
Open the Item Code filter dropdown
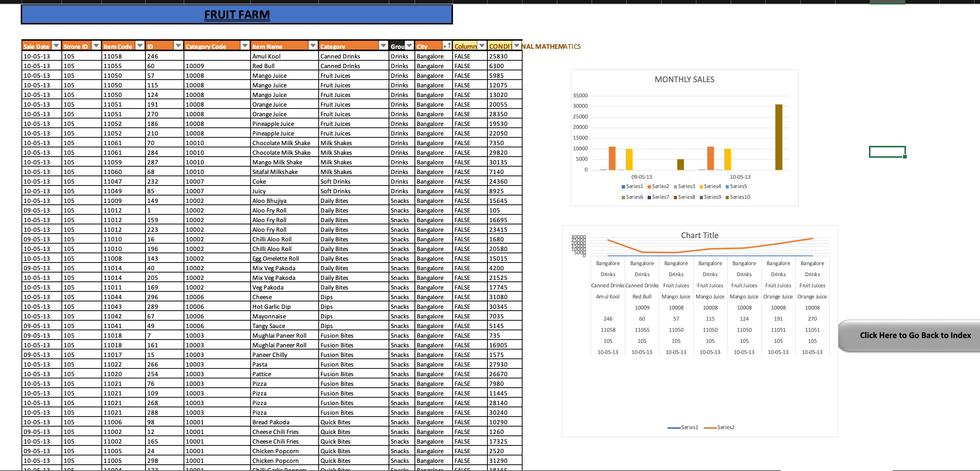coord(140,46)
